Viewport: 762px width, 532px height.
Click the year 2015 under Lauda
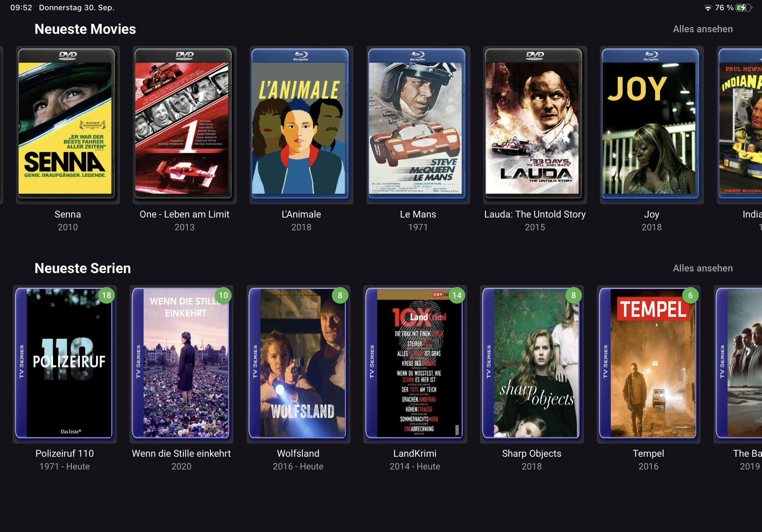[x=535, y=227]
